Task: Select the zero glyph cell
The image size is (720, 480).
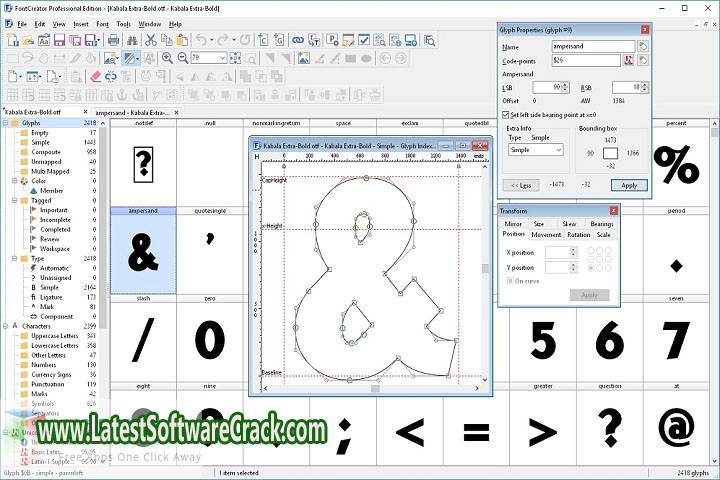Action: pyautogui.click(x=209, y=339)
